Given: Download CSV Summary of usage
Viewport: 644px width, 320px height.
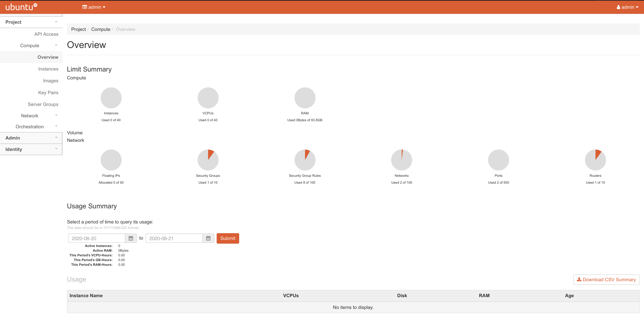Looking at the screenshot, I should [606, 280].
